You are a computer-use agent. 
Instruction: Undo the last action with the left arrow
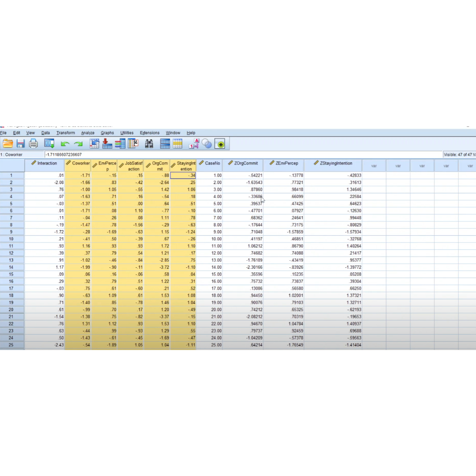pos(65,144)
